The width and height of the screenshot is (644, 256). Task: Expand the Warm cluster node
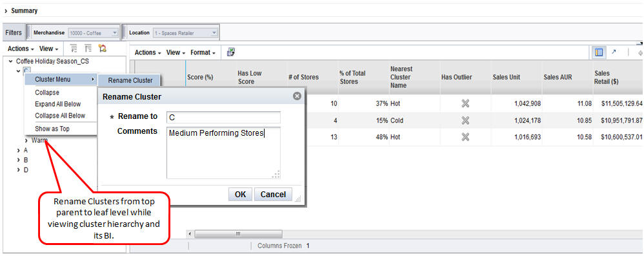pyautogui.click(x=26, y=140)
